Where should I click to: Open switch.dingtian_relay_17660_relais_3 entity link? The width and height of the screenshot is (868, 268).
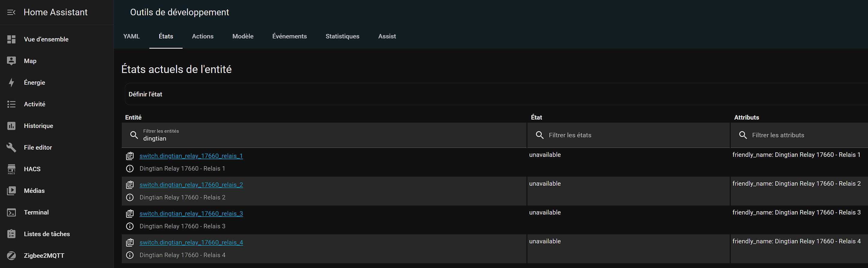[x=191, y=214]
